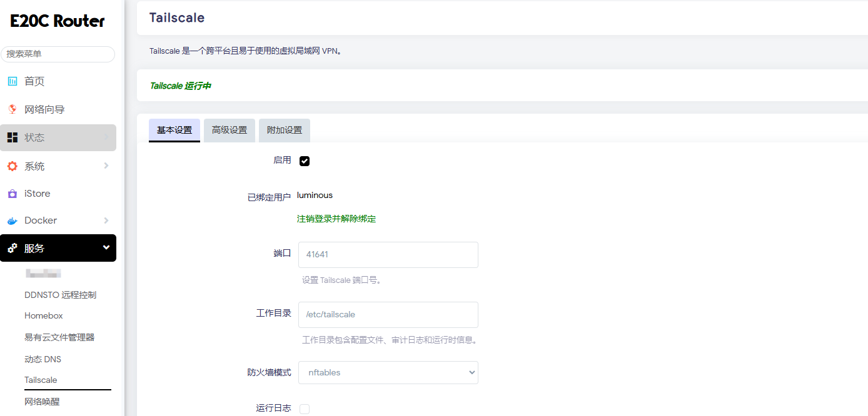Tick the 运行日志 checkbox

tap(305, 409)
